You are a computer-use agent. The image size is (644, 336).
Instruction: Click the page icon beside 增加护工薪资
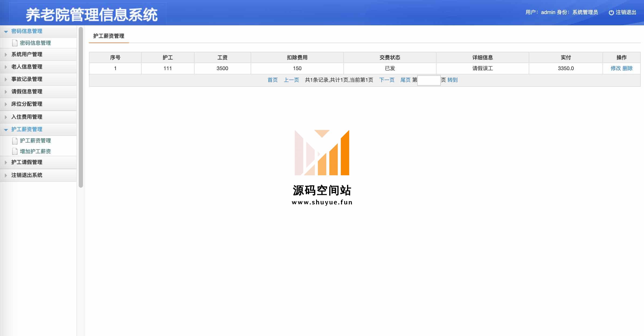click(x=15, y=152)
